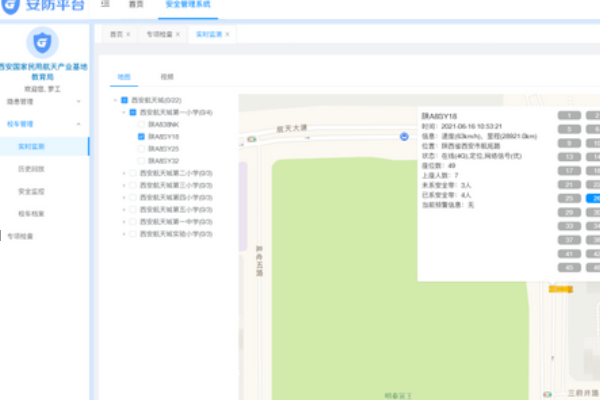
Task: Switch to the 视频 tab
Action: pos(166,76)
